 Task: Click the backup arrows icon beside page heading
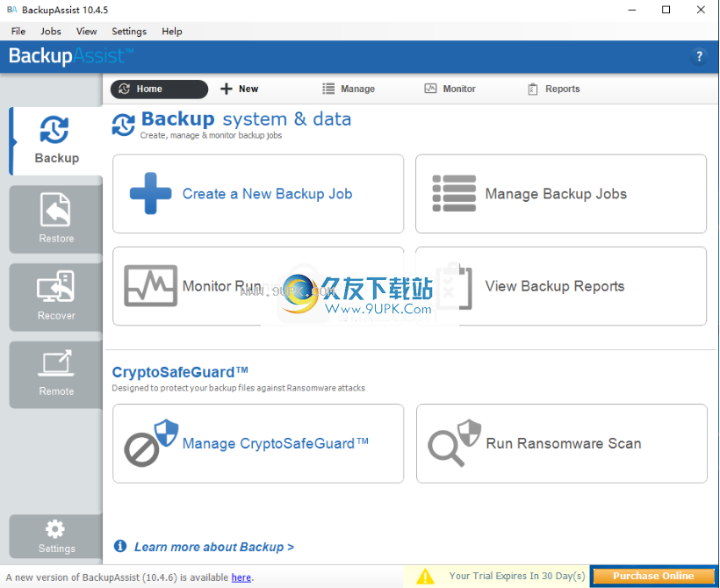[124, 125]
